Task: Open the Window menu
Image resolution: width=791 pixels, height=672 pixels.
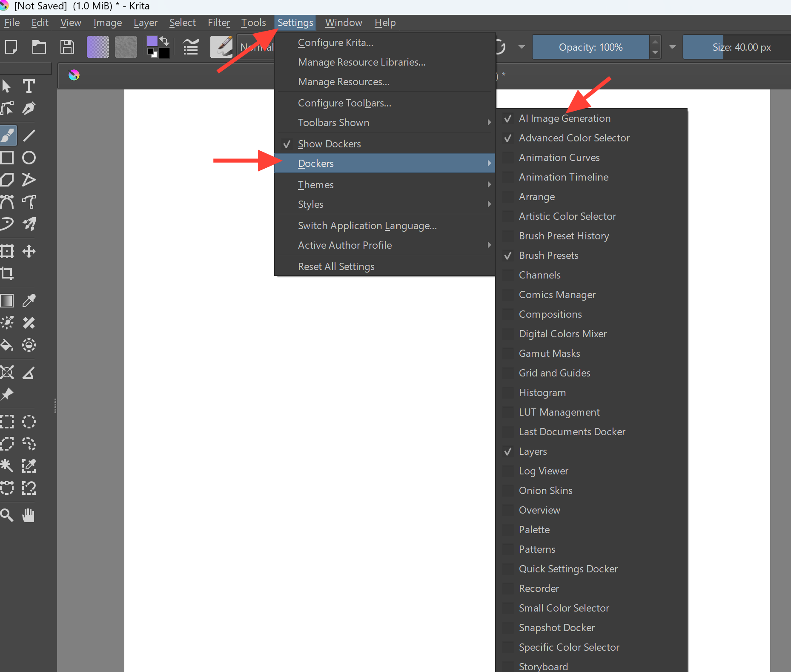Action: pyautogui.click(x=344, y=23)
